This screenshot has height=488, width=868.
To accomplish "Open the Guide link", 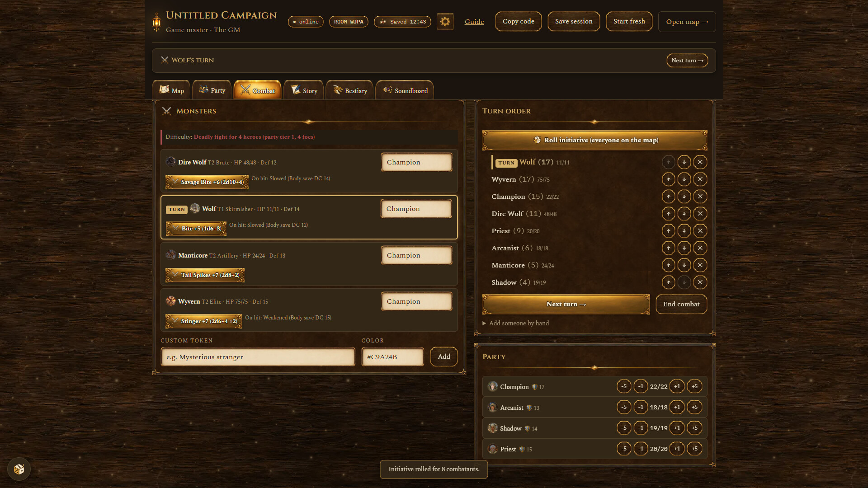I will [x=474, y=22].
